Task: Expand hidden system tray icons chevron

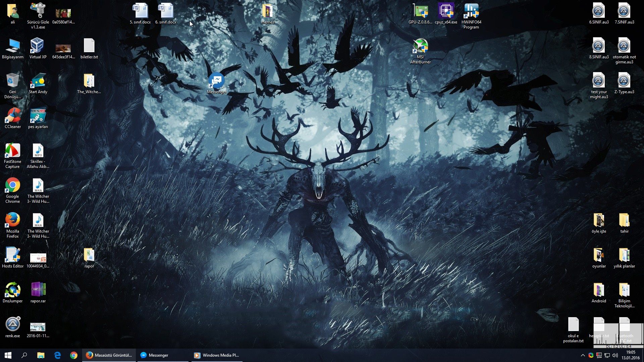Action: pyautogui.click(x=583, y=355)
